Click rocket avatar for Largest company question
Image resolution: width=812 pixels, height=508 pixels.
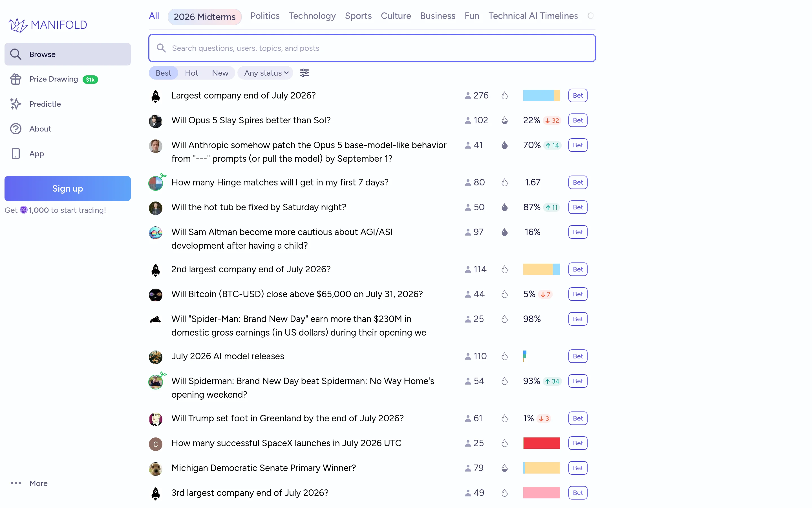click(156, 96)
